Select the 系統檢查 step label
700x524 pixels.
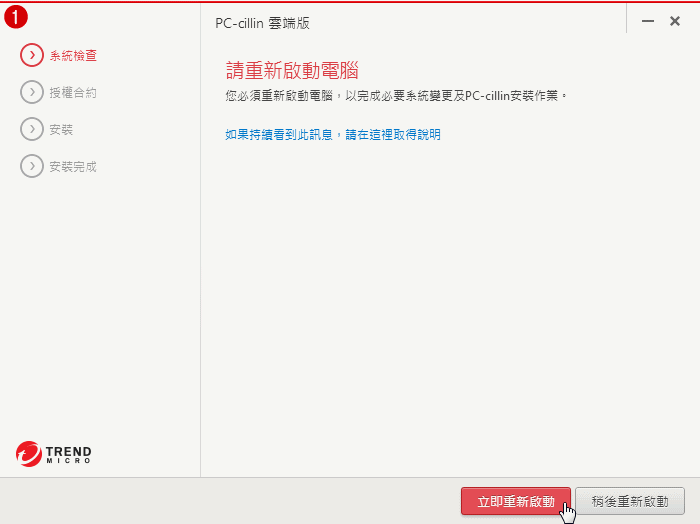[x=73, y=56]
